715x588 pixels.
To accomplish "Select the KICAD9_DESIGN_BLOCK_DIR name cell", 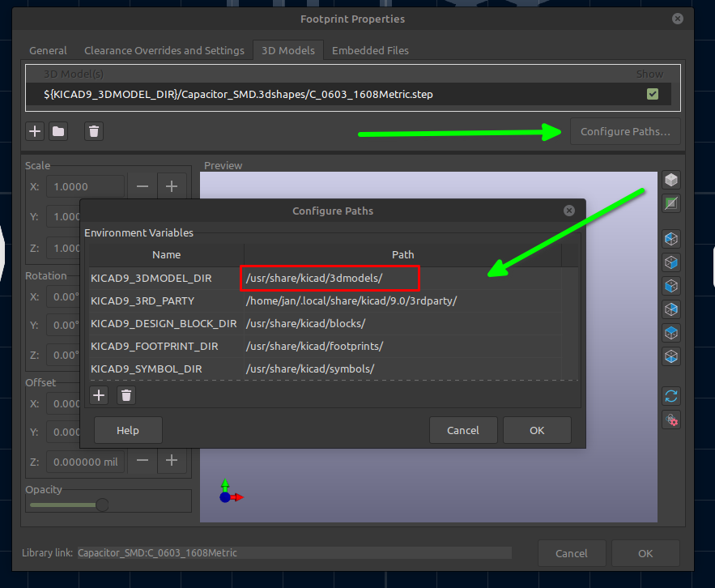I will pos(166,323).
